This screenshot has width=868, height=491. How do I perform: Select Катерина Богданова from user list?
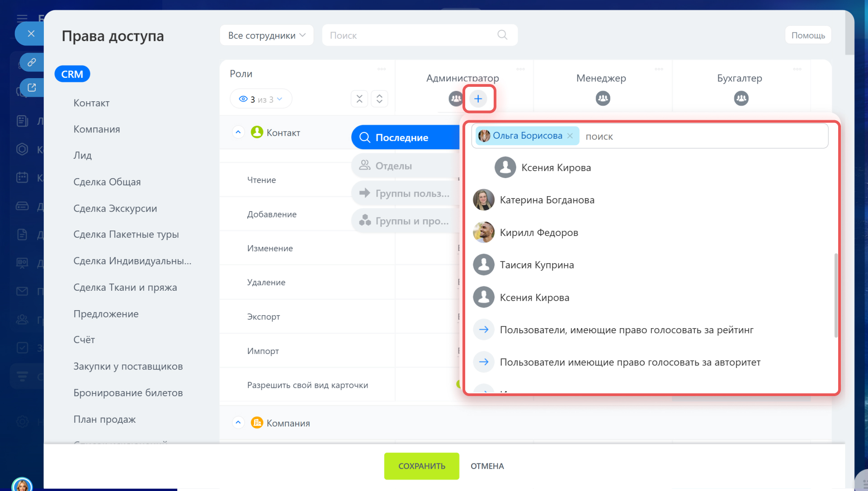547,200
